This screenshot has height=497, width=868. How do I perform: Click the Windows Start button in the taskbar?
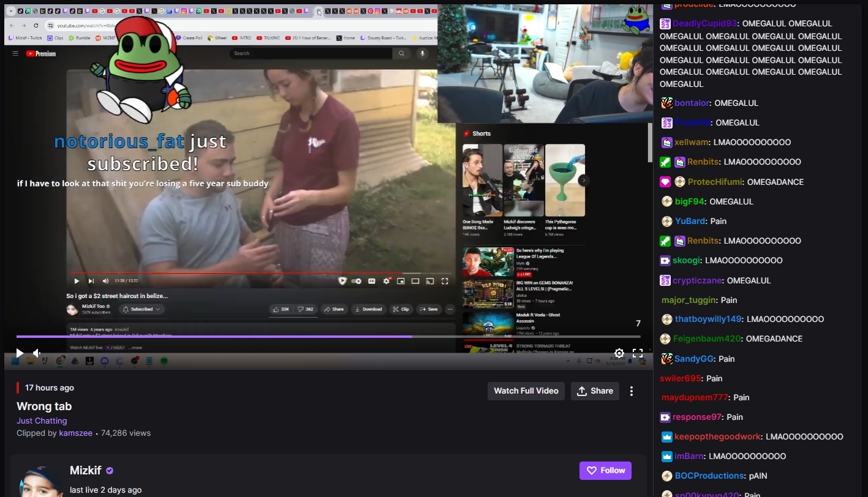15,361
